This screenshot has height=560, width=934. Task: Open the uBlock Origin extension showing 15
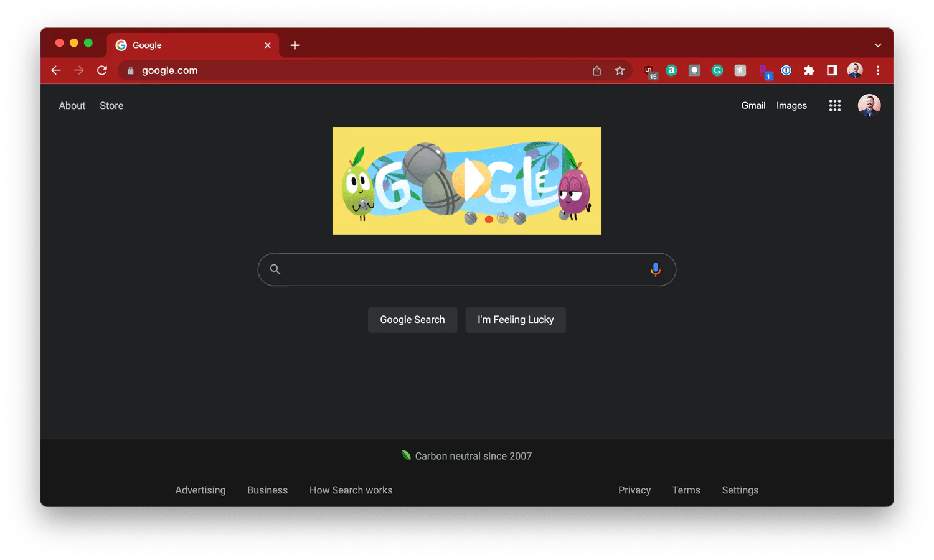[x=650, y=72]
